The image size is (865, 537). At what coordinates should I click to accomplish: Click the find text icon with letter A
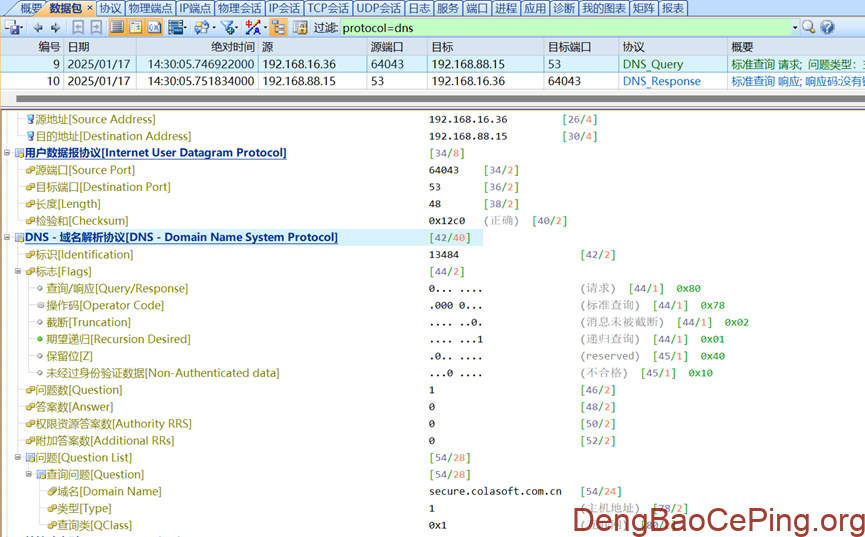point(254,28)
